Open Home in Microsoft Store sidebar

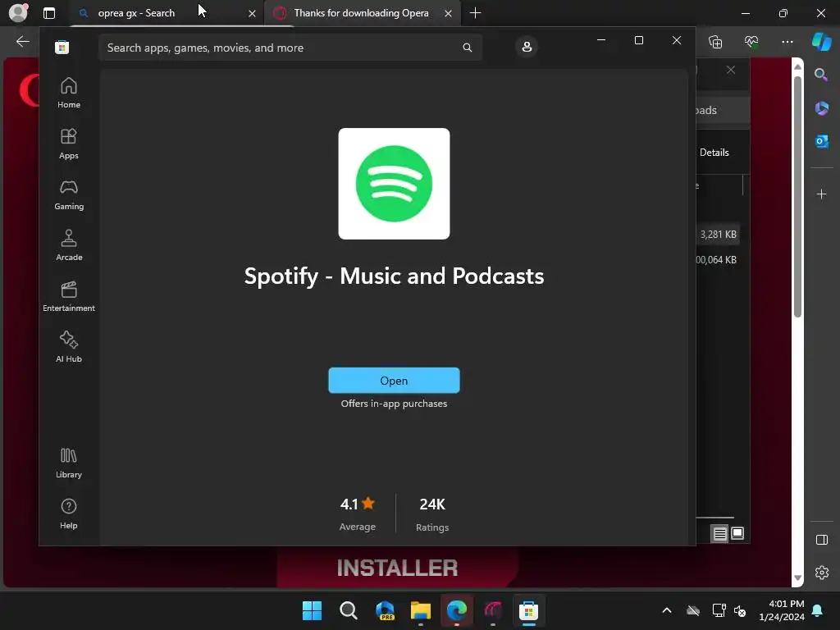pyautogui.click(x=69, y=93)
